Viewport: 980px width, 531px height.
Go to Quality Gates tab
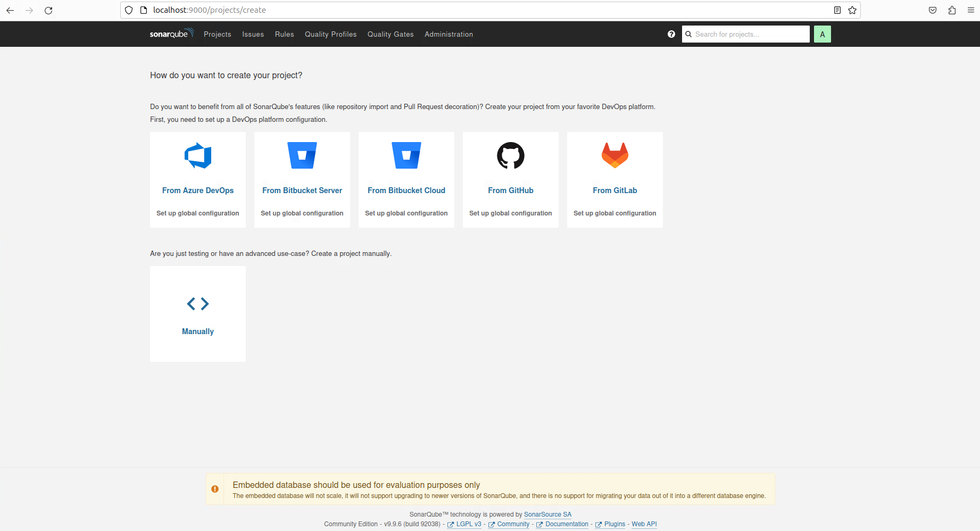coord(391,34)
